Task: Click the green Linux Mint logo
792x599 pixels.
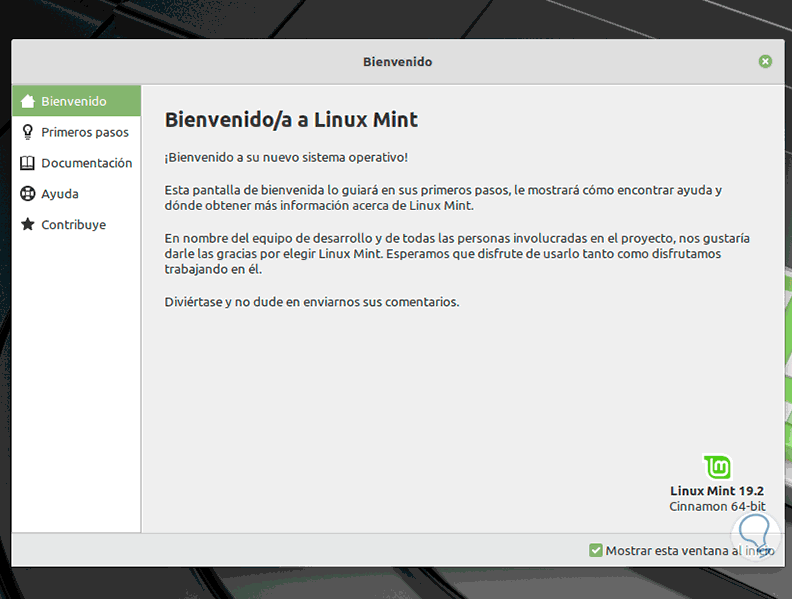Action: 717,467
